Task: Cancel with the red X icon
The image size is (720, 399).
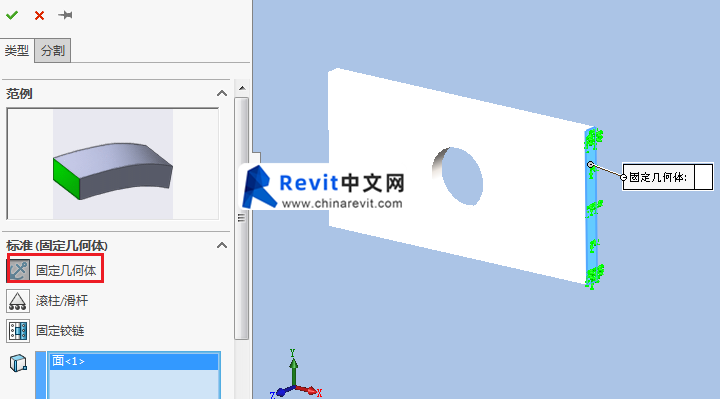Action: click(39, 16)
